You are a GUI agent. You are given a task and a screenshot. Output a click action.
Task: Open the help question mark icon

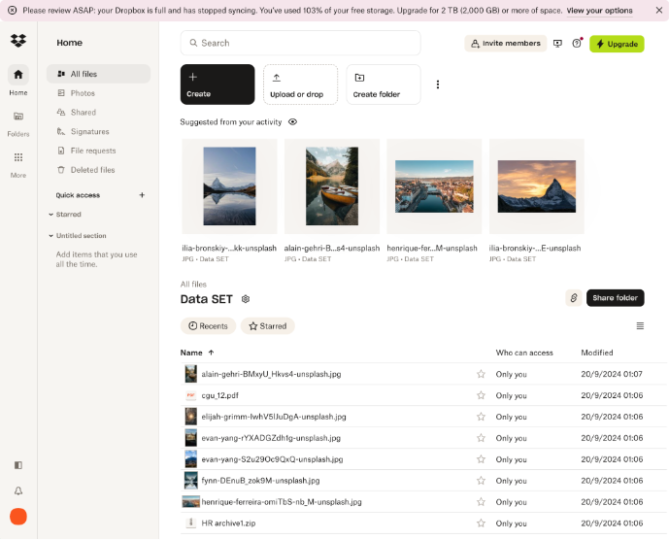tap(577, 43)
